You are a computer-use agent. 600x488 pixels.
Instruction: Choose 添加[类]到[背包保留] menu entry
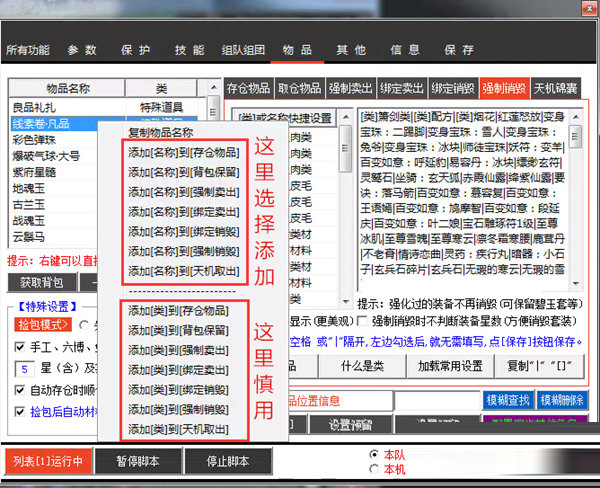tap(178, 330)
